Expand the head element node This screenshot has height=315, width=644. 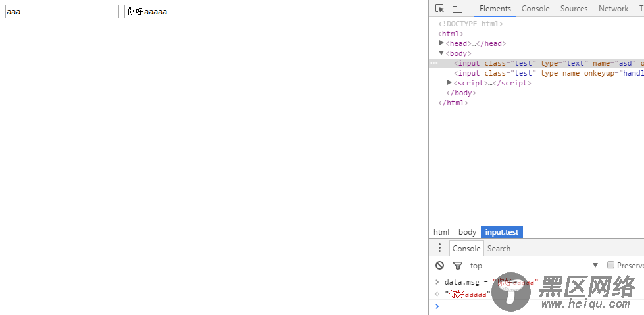441,43
